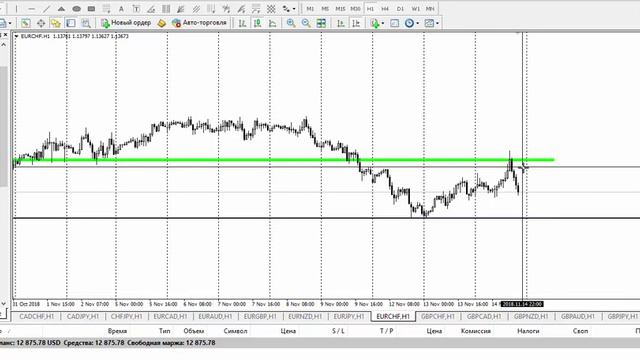Image resolution: width=640 pixels, height=360 pixels.
Task: Select the horizontal line drawing tool
Action: 31,9
